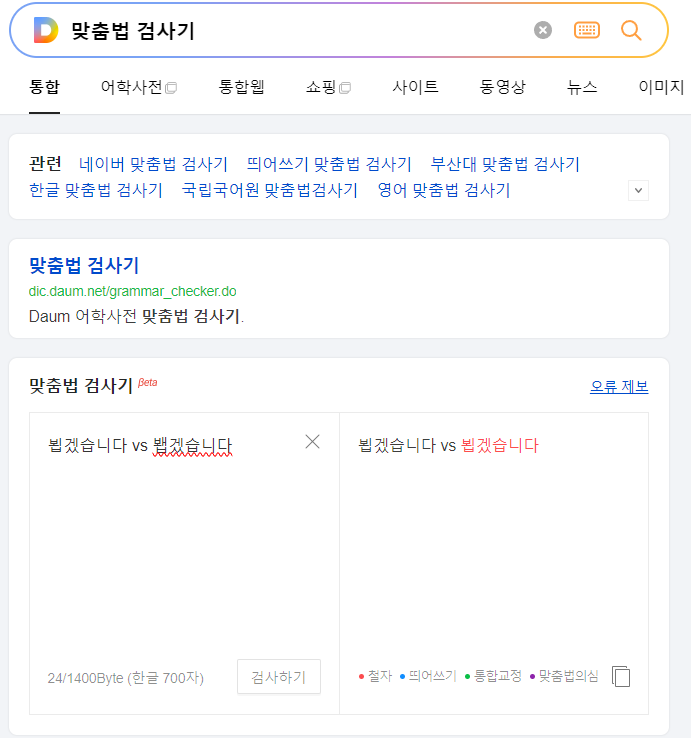Open the 맞춤법 검사기 result title link
The image size is (691, 738).
84,265
